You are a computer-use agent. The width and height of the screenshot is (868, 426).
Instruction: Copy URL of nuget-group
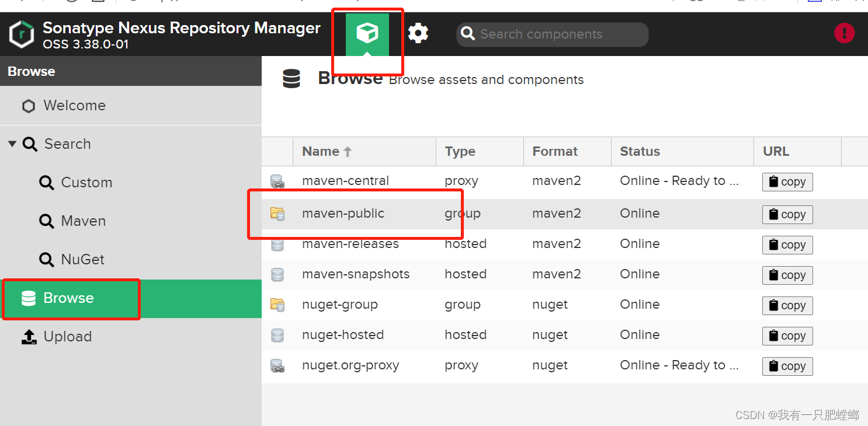[x=787, y=306]
